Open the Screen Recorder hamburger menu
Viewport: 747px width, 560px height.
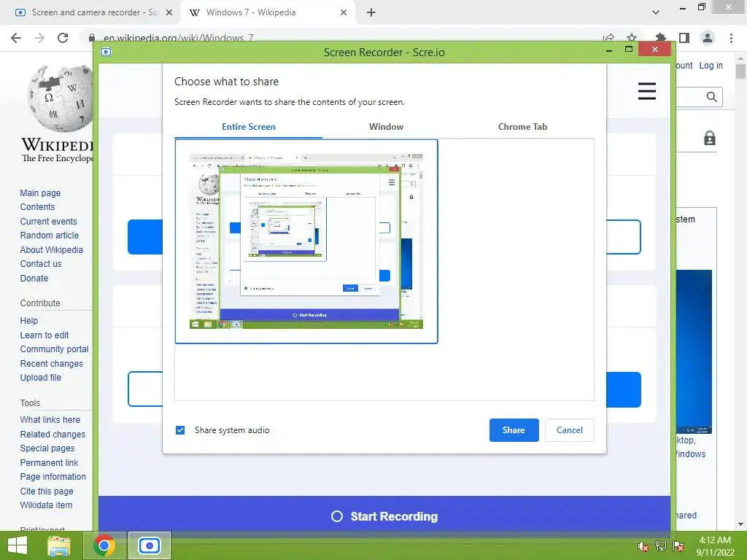pos(646,91)
